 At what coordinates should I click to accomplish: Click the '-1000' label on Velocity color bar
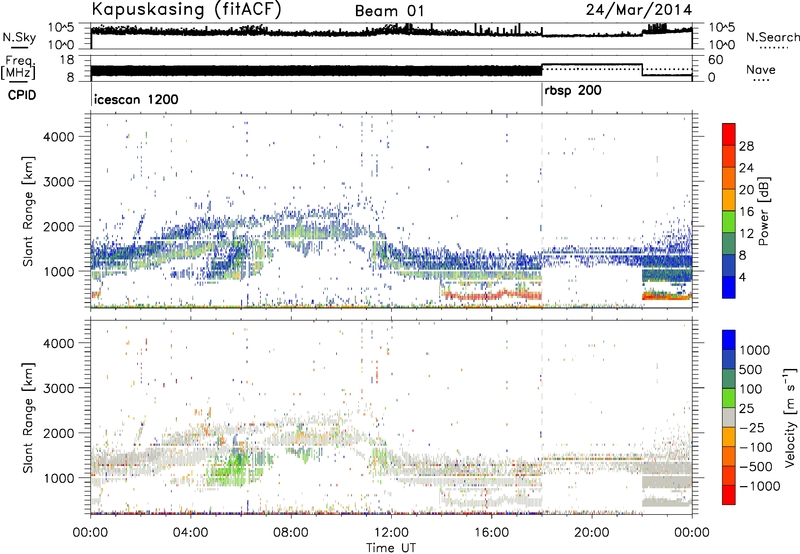[759, 486]
